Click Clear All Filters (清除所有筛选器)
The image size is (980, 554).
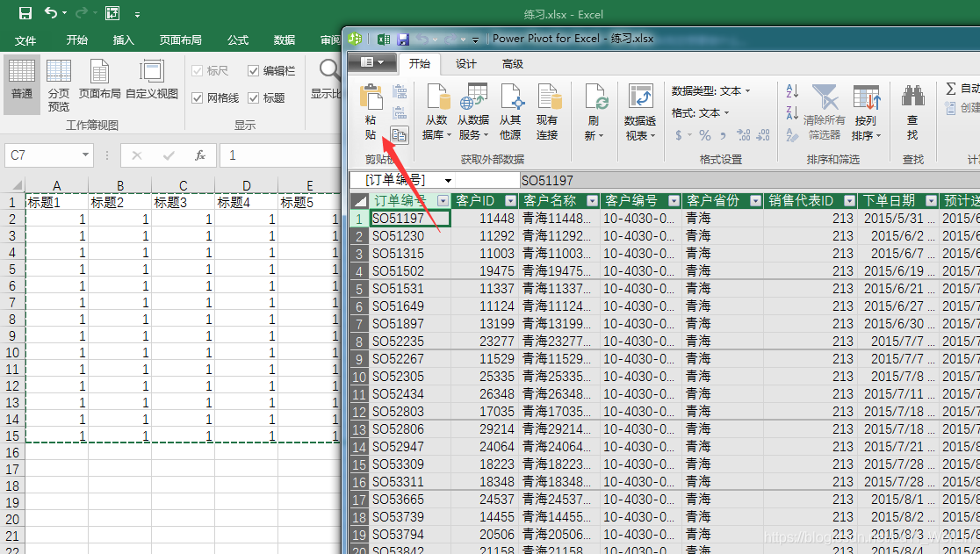825,113
